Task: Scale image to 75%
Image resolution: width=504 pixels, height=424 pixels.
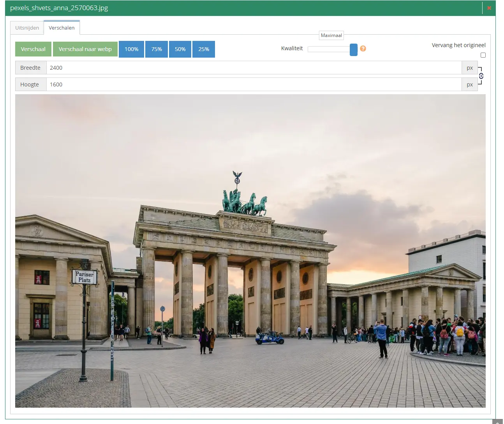Action: pyautogui.click(x=157, y=49)
